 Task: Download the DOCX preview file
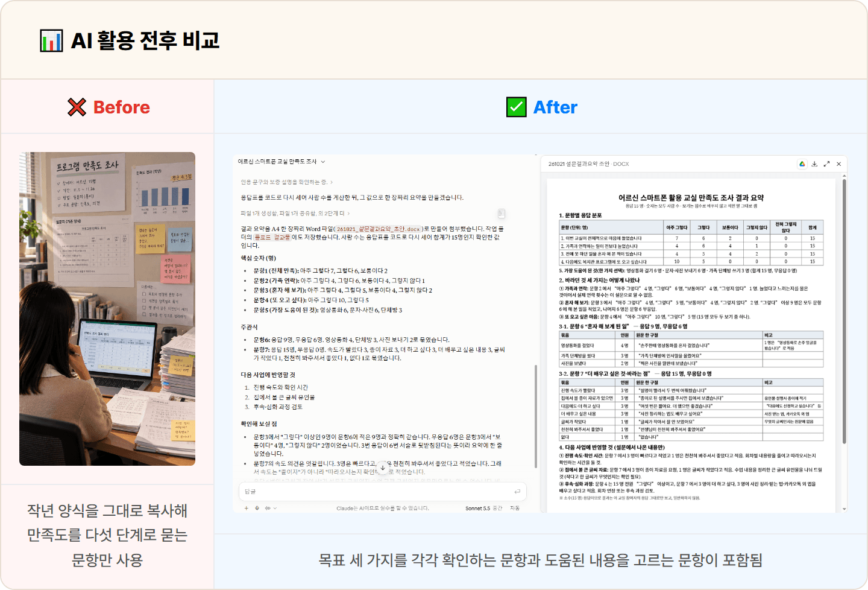tap(814, 164)
